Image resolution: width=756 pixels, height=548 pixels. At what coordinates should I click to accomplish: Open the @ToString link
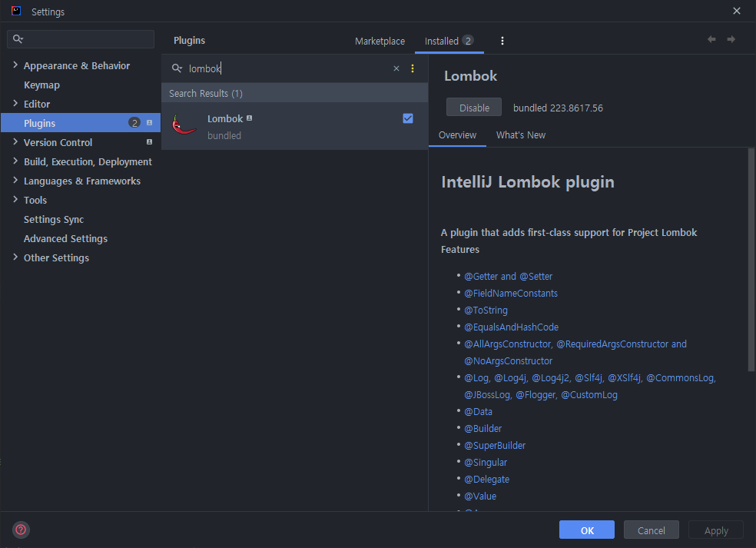click(x=486, y=311)
